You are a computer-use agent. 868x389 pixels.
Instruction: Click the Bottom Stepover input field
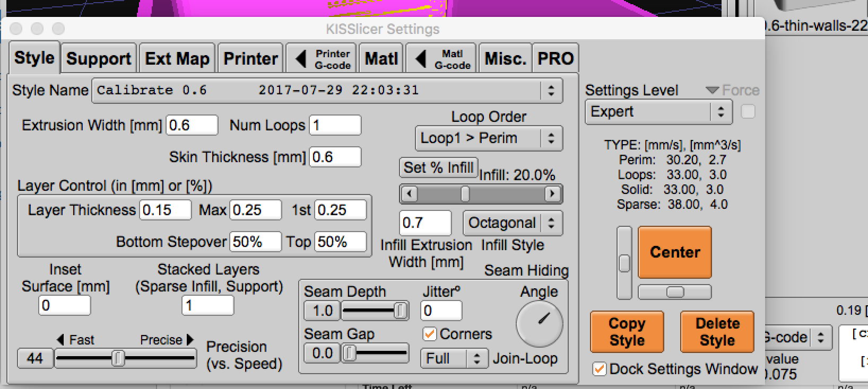pyautogui.click(x=256, y=242)
